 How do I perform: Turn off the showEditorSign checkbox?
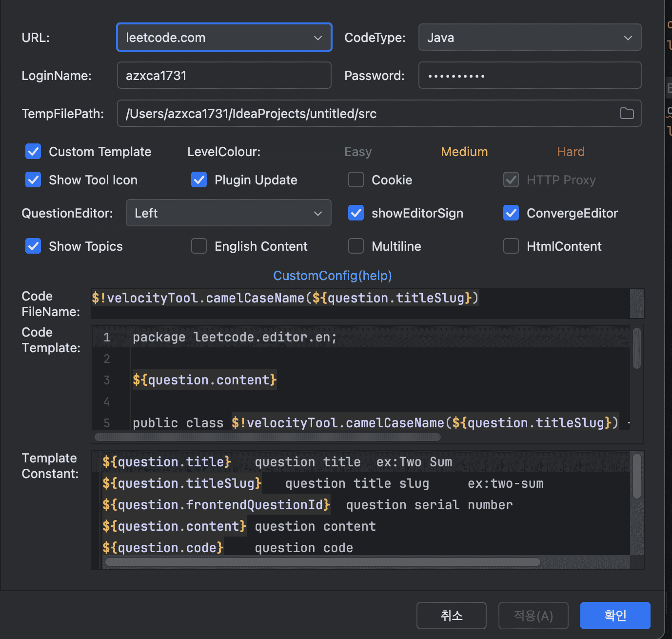coord(356,213)
